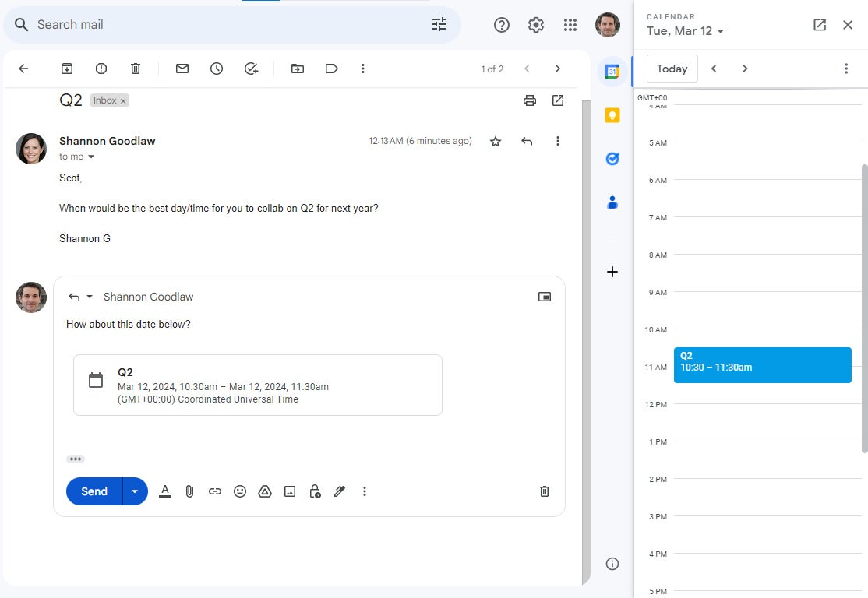Show search options filter
Image resolution: width=868 pixels, height=598 pixels.
coord(439,24)
